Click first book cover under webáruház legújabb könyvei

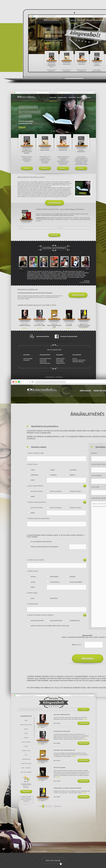point(25,314)
